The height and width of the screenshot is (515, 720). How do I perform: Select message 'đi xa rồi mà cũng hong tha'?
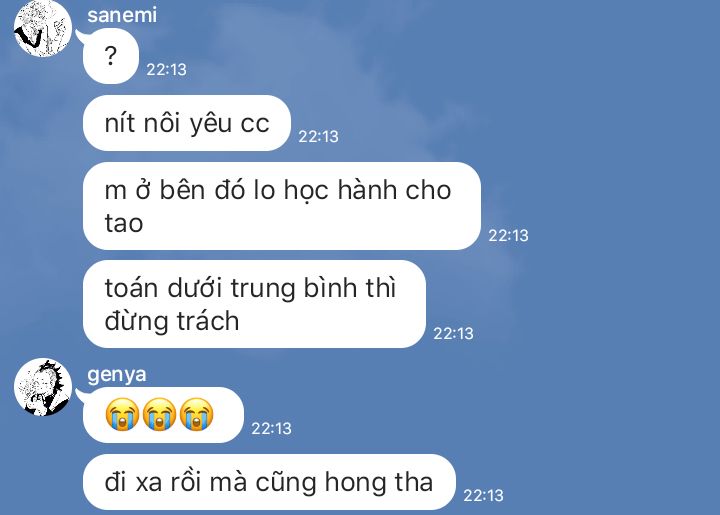point(269,482)
